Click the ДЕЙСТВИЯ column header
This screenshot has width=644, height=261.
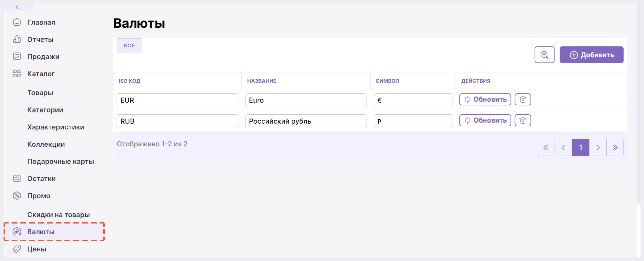click(x=476, y=81)
